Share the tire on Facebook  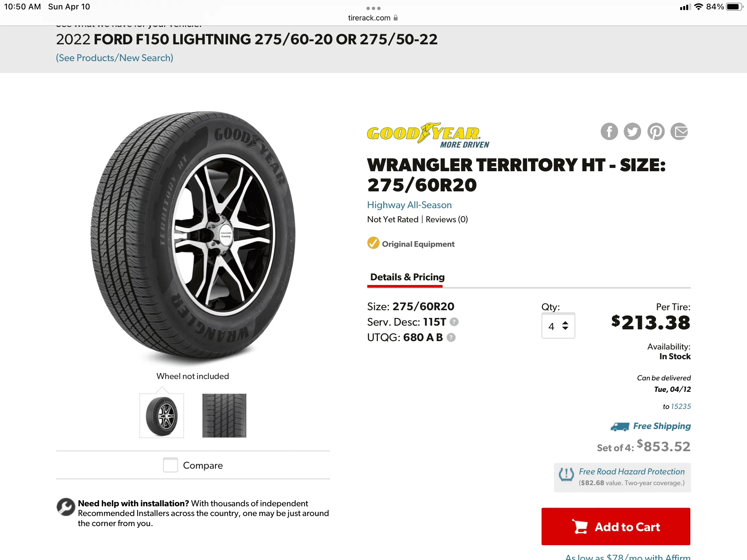click(x=609, y=132)
